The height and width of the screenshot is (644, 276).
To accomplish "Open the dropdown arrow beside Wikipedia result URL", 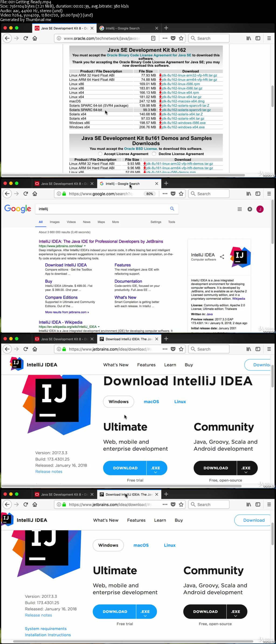I will (x=99, y=327).
